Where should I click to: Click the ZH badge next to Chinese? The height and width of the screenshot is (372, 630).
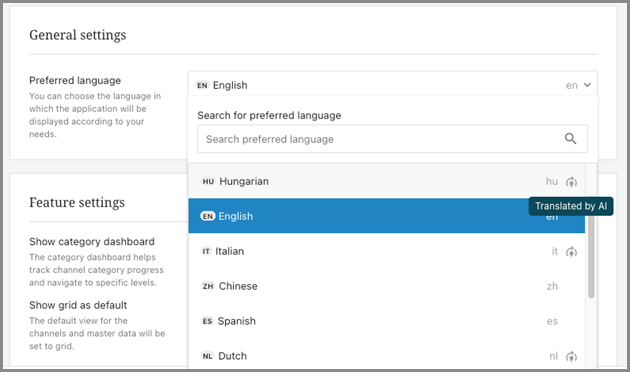(x=208, y=286)
